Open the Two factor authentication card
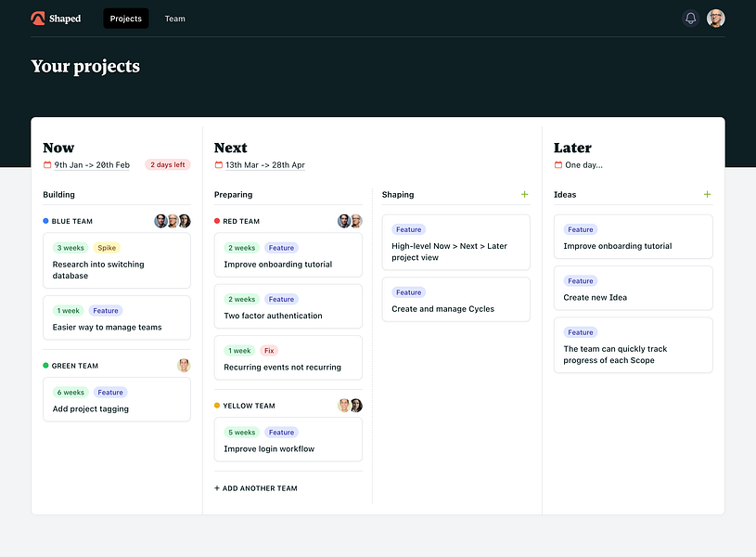This screenshot has height=557, width=756. 288,306
